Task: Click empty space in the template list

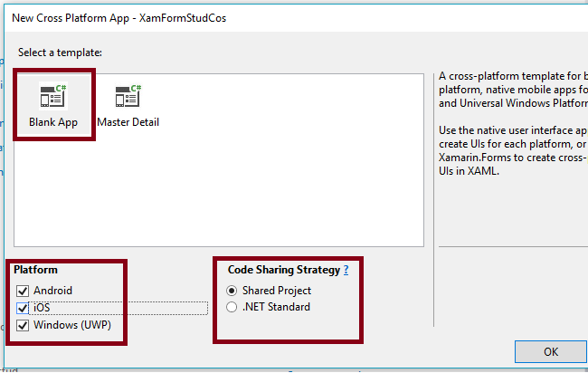Action: (271, 181)
